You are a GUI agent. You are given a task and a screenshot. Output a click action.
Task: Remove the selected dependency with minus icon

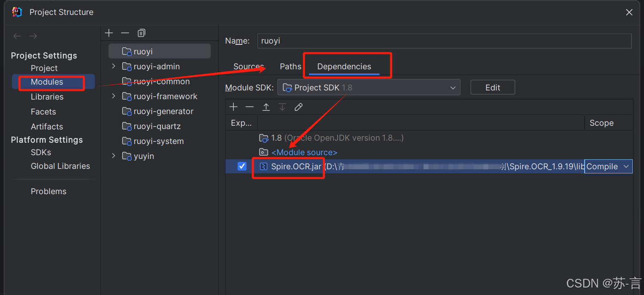pyautogui.click(x=250, y=107)
